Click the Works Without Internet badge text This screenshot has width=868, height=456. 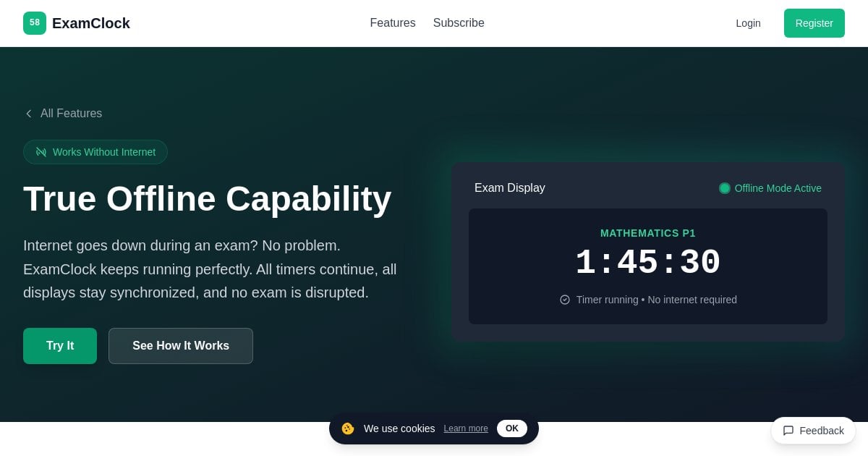click(x=104, y=152)
